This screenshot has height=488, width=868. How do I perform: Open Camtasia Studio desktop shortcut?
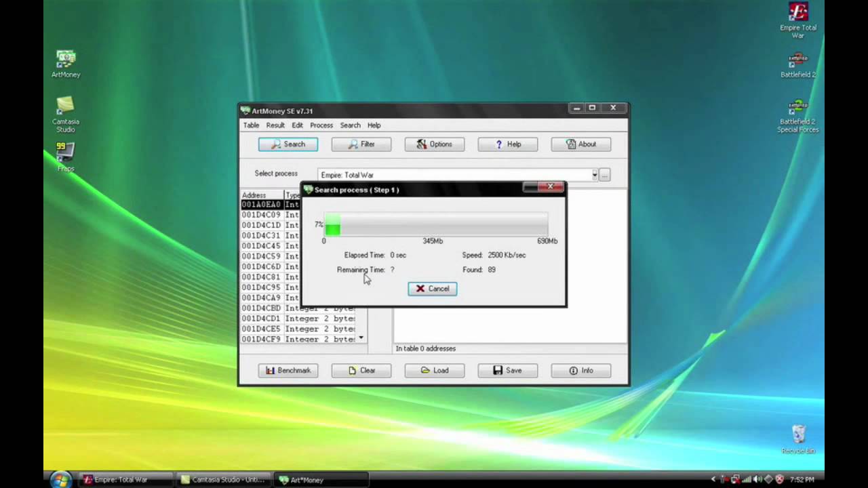click(x=66, y=114)
